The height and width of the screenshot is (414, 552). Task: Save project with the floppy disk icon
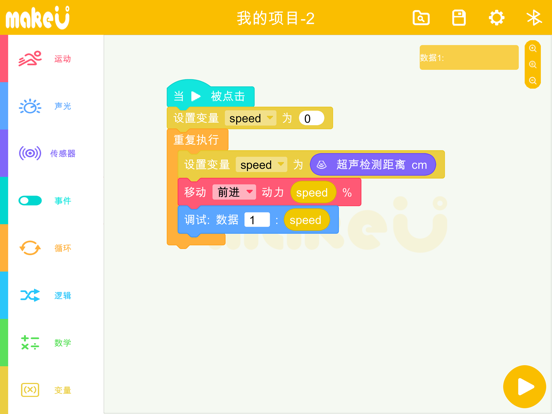[459, 18]
